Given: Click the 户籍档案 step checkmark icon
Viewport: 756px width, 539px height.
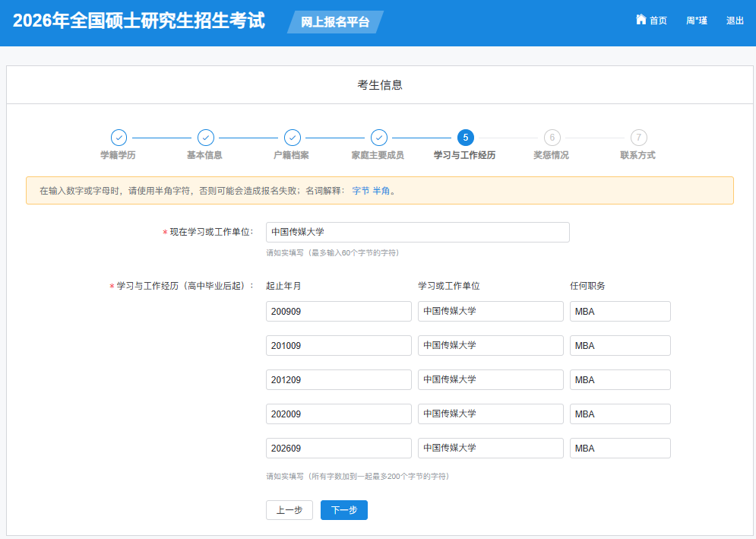Looking at the screenshot, I should [x=293, y=138].
